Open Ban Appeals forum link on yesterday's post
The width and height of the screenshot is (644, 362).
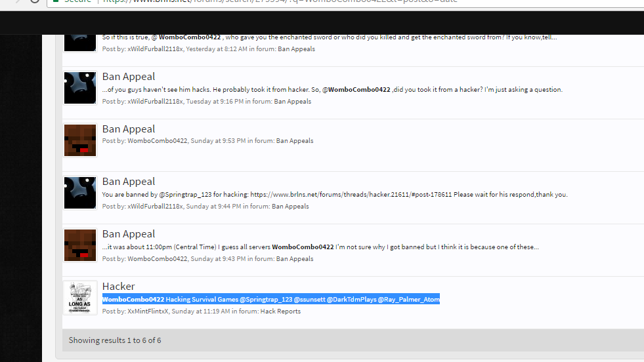296,49
